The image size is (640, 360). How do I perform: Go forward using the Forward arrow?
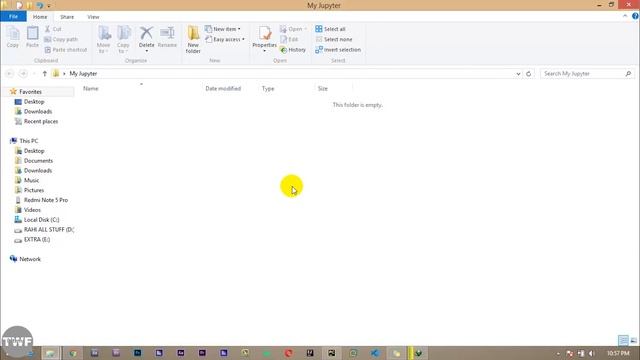[x=23, y=73]
